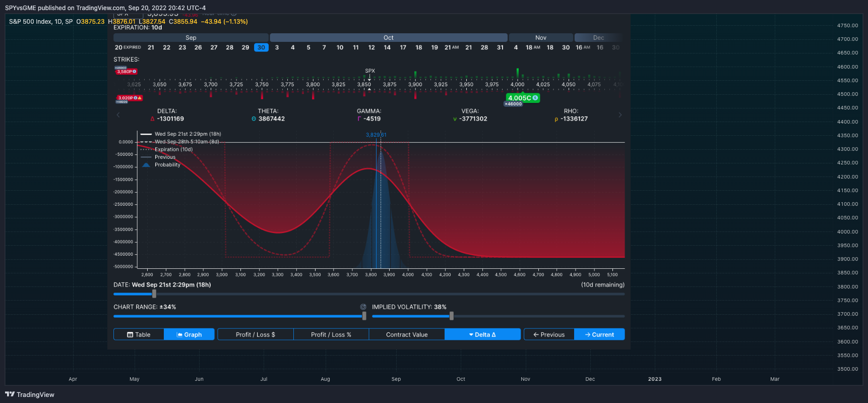Select the Oct month header
Image resolution: width=868 pixels, height=403 pixels.
[389, 38]
